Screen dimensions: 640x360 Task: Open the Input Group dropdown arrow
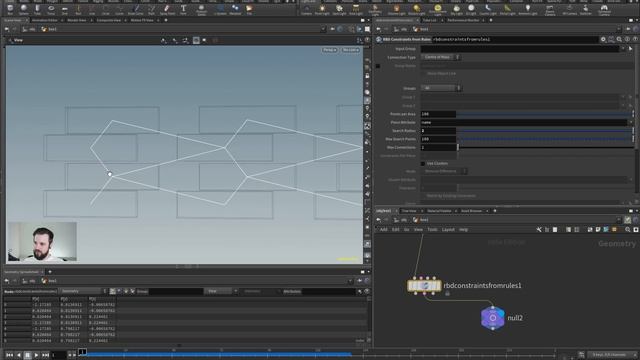point(623,49)
